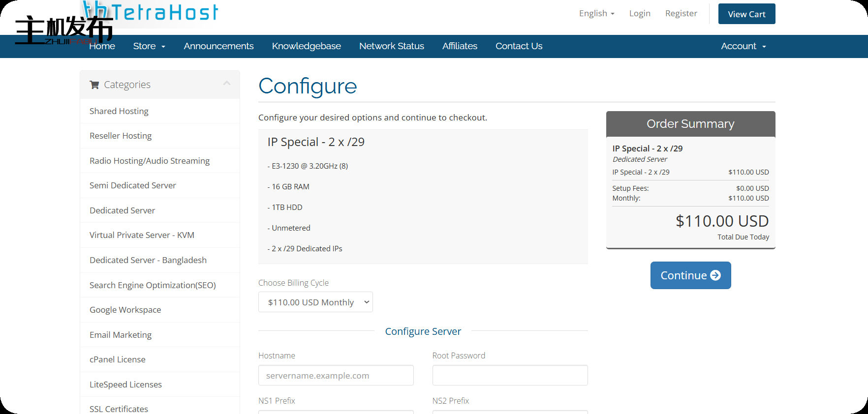Screen dimensions: 868x414
Task: Click the View Cart button
Action: tap(746, 14)
